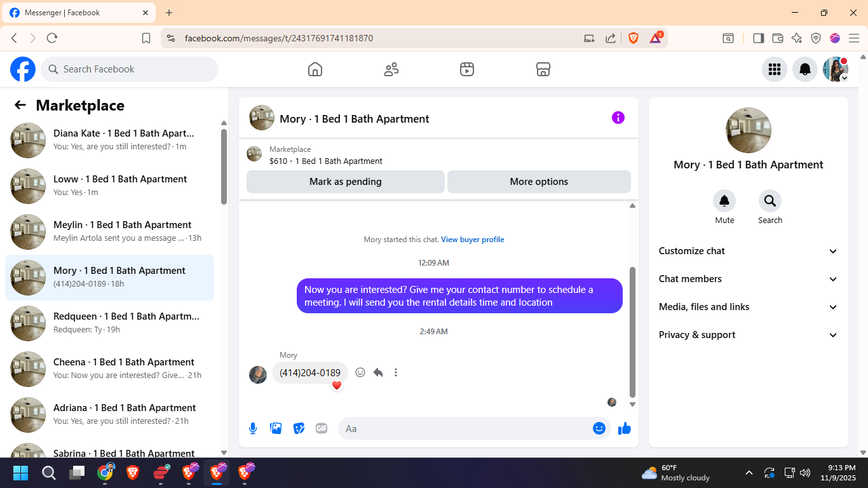
Task: Open the Facebook home logo
Action: click(23, 69)
